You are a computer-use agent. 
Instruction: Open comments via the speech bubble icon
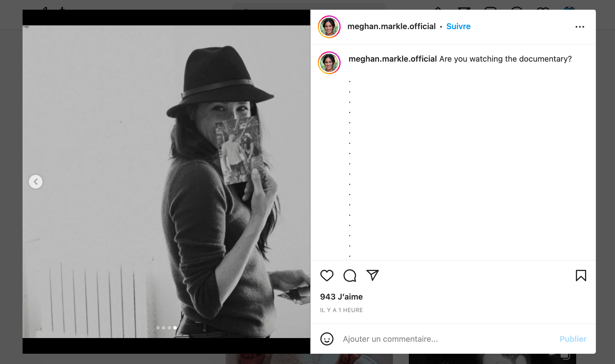pos(350,276)
